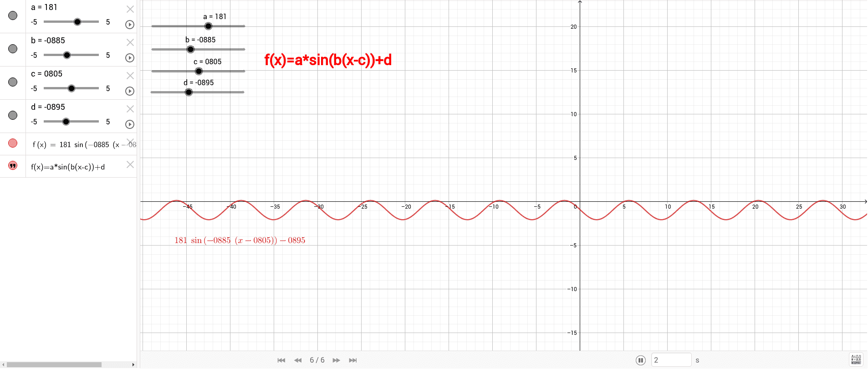Play animation for slider d
This screenshot has width=868, height=369.
click(130, 124)
